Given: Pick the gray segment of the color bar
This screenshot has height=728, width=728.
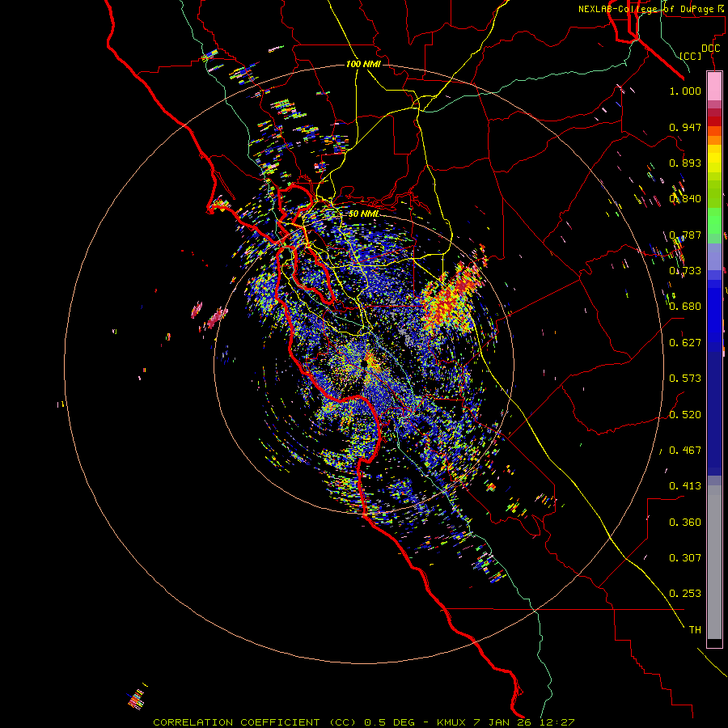Looking at the screenshot, I should click(714, 562).
